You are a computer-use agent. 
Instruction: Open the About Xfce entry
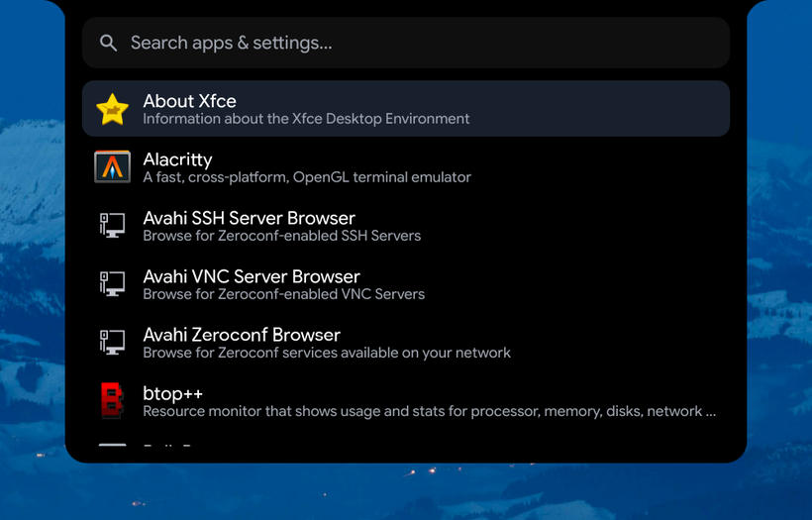pos(406,109)
